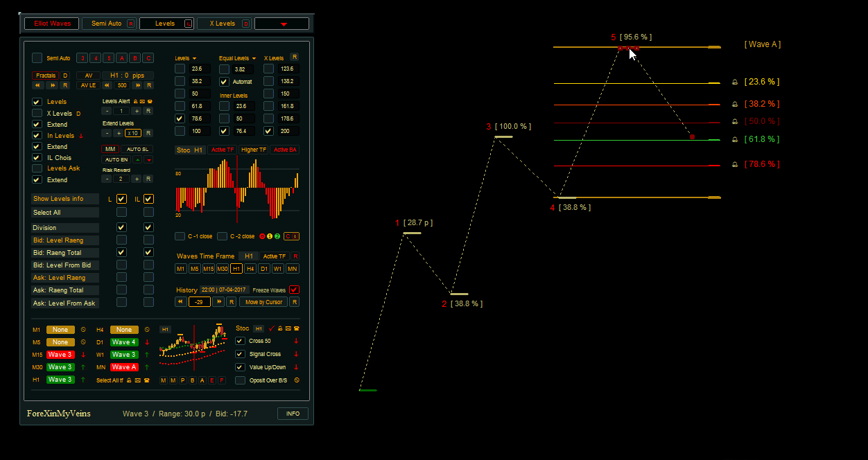This screenshot has width=868, height=460.
Task: Toggle the 61.8 Levels checkbox
Action: (x=180, y=106)
